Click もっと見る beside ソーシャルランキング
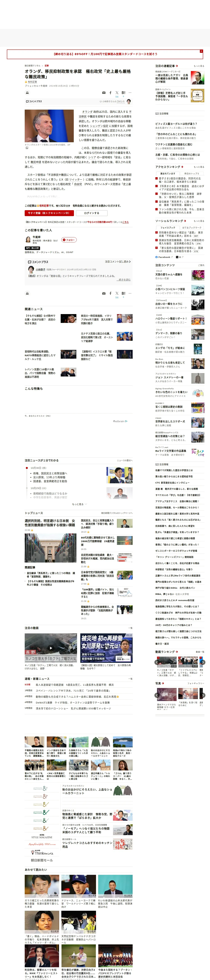 tap(199, 221)
